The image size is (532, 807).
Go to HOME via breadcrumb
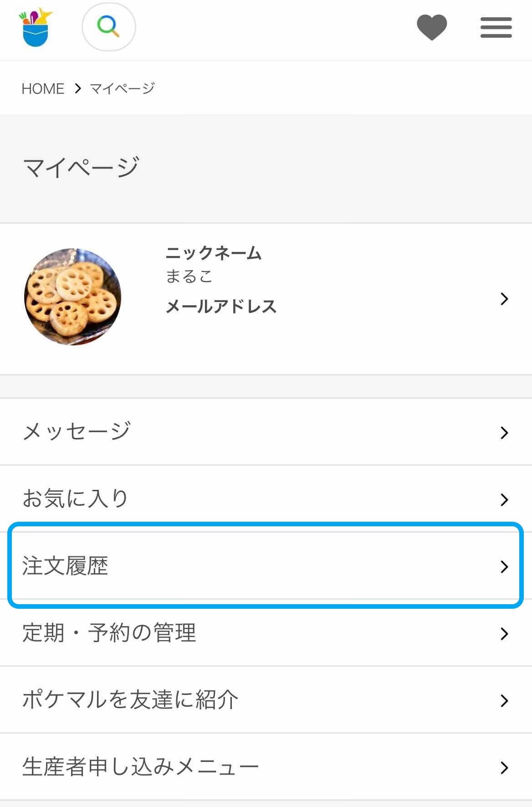tap(43, 88)
